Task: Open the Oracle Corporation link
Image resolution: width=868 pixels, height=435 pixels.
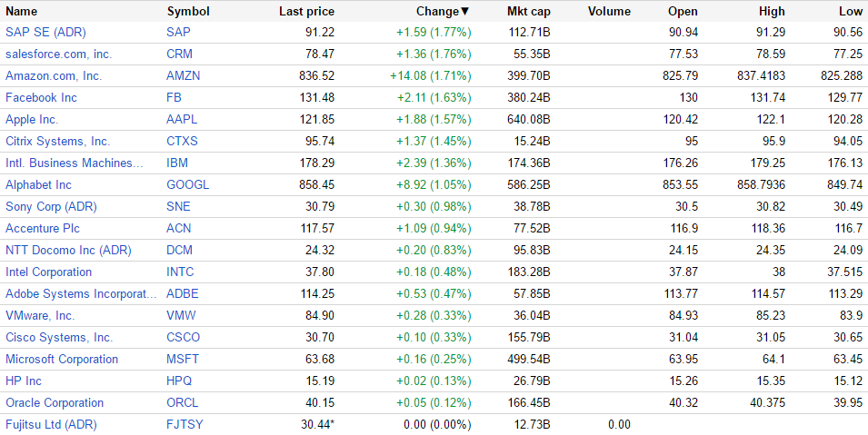Action: (x=55, y=403)
